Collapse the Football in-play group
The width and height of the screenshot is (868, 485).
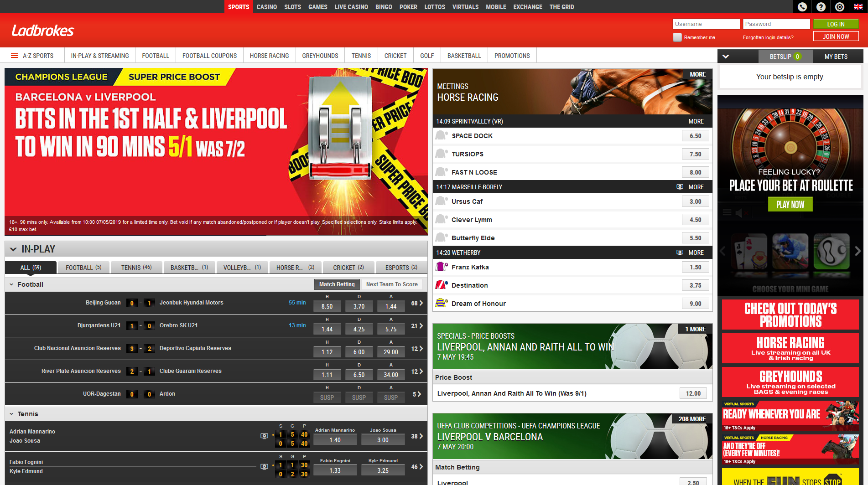(11, 284)
